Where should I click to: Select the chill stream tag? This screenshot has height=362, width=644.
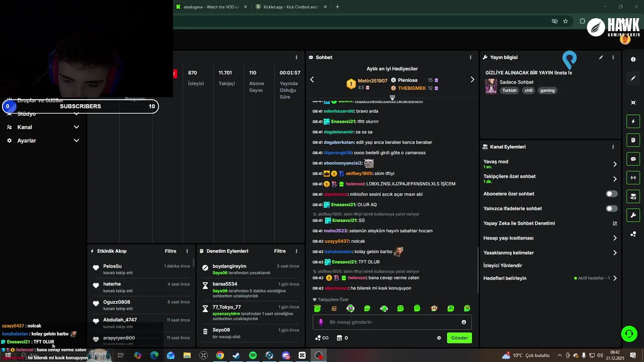(528, 90)
